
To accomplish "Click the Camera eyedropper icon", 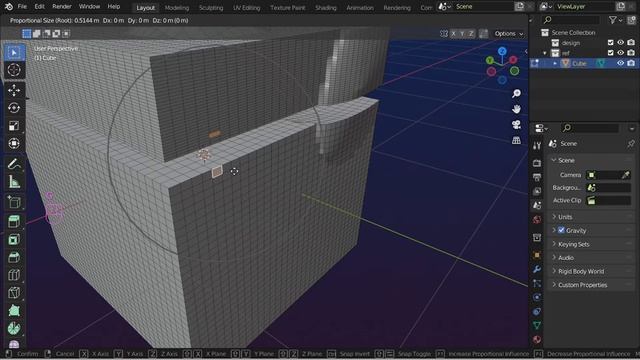I will (x=625, y=175).
